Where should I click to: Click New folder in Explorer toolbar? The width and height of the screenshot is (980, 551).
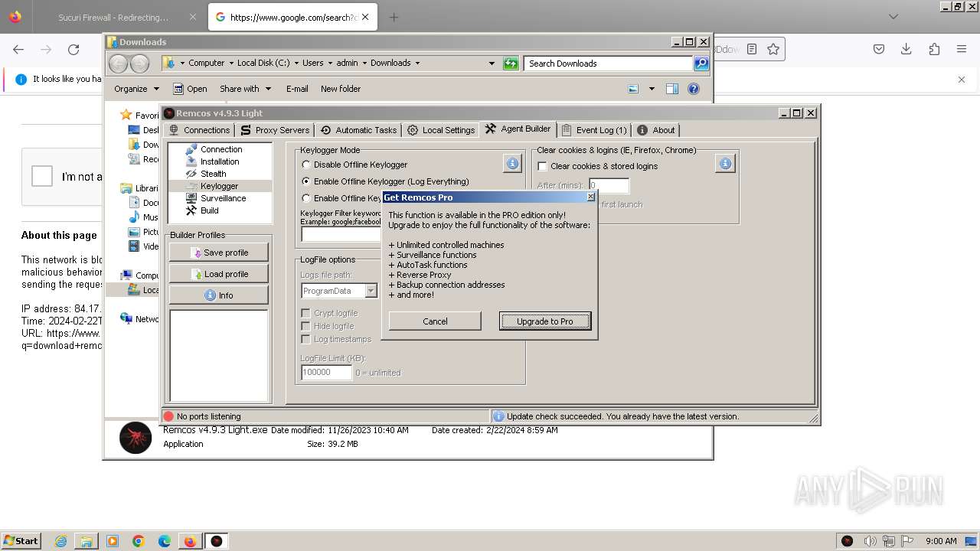[x=341, y=89]
